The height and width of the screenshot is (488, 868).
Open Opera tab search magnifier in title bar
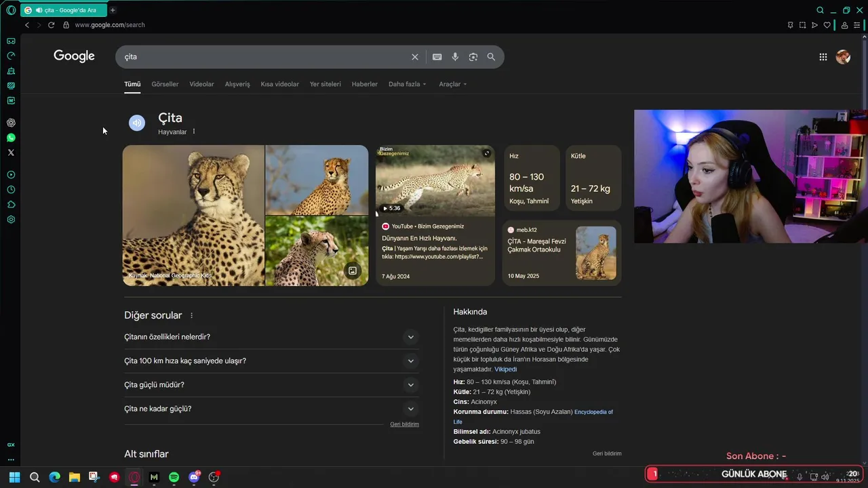820,10
